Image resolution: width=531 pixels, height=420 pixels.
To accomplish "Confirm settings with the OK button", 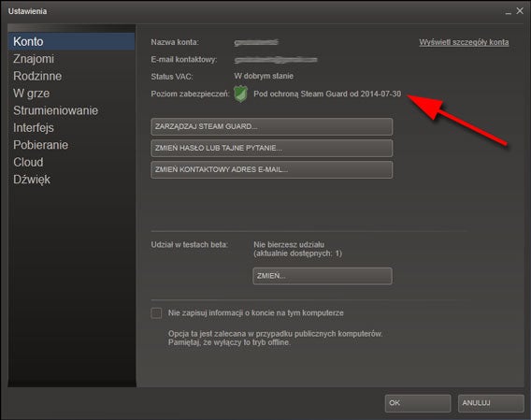I will (418, 403).
